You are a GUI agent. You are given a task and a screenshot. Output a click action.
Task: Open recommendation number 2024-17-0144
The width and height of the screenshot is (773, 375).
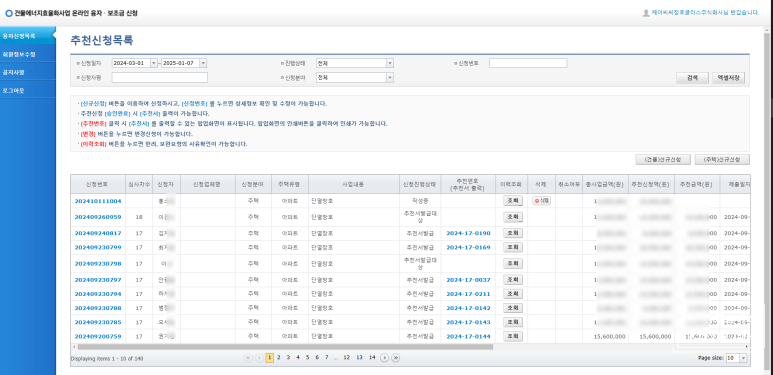click(468, 337)
